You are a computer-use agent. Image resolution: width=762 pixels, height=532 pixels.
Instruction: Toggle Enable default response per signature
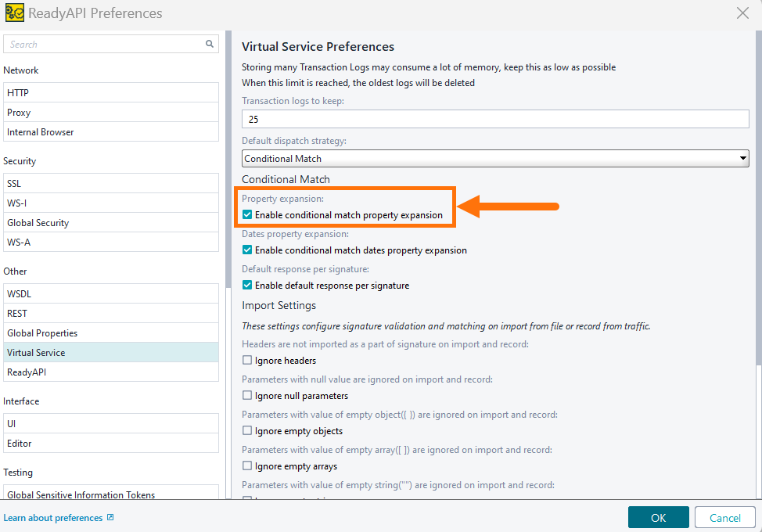(247, 286)
